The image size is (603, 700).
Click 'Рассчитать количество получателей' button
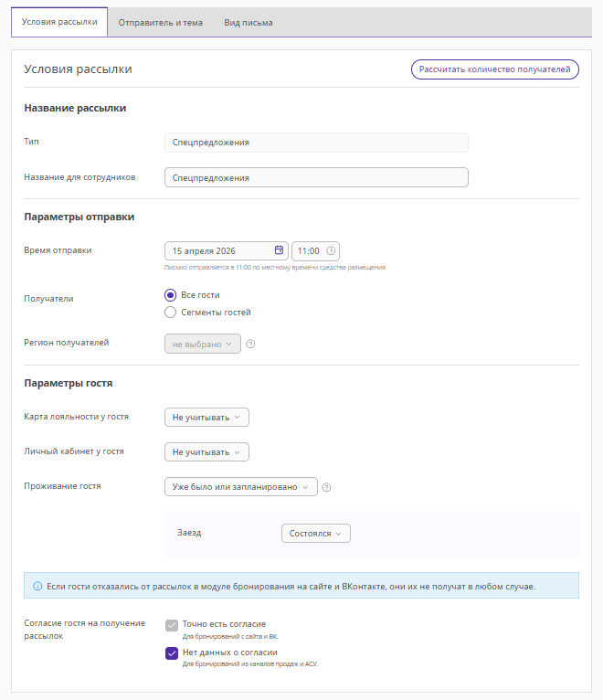[x=494, y=69]
